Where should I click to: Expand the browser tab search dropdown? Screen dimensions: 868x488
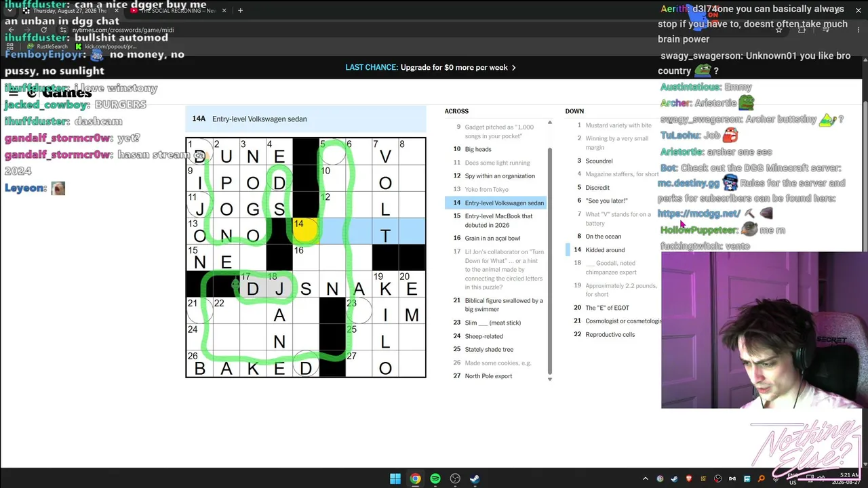[x=9, y=10]
